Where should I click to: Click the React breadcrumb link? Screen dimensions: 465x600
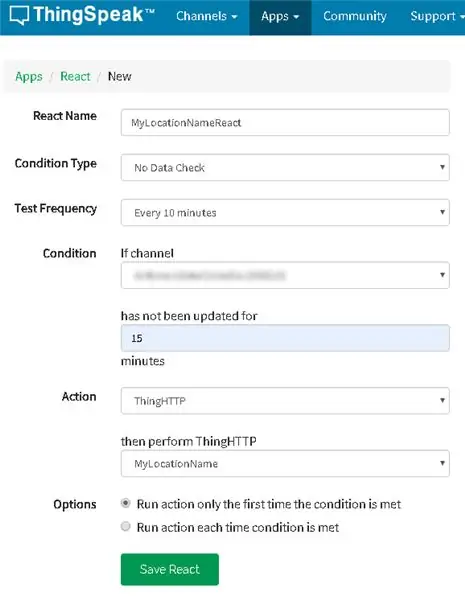click(x=75, y=77)
